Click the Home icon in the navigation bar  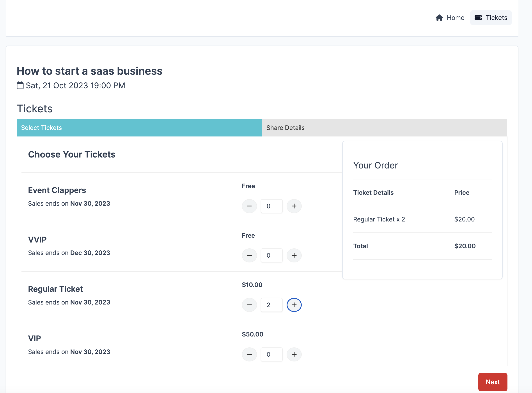(439, 18)
